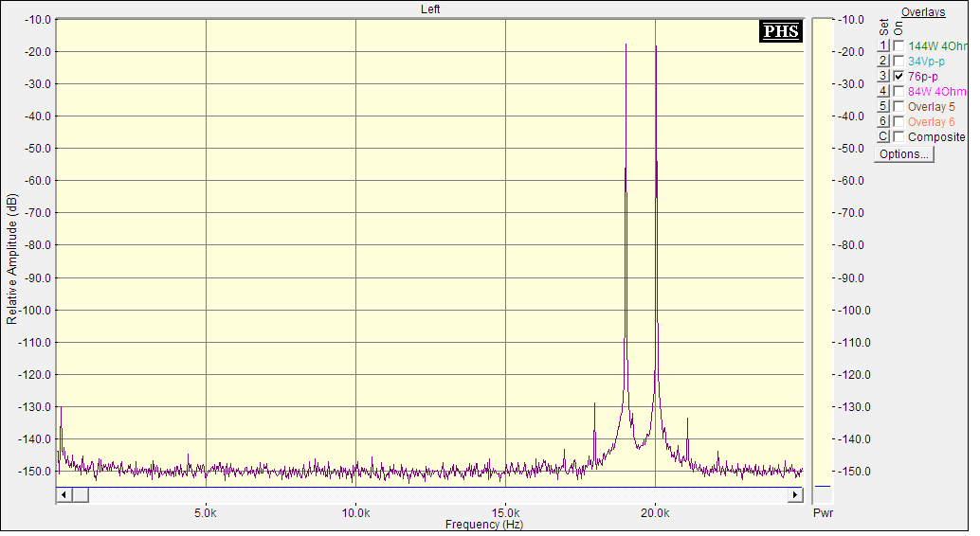
Task: Click the 5.0k frequency axis tick
Action: click(205, 513)
